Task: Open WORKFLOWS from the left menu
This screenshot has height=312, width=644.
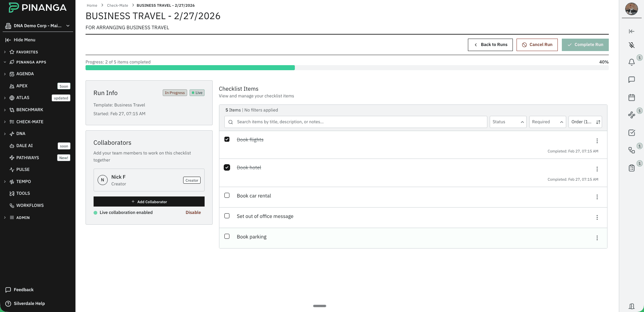Action: (x=30, y=205)
